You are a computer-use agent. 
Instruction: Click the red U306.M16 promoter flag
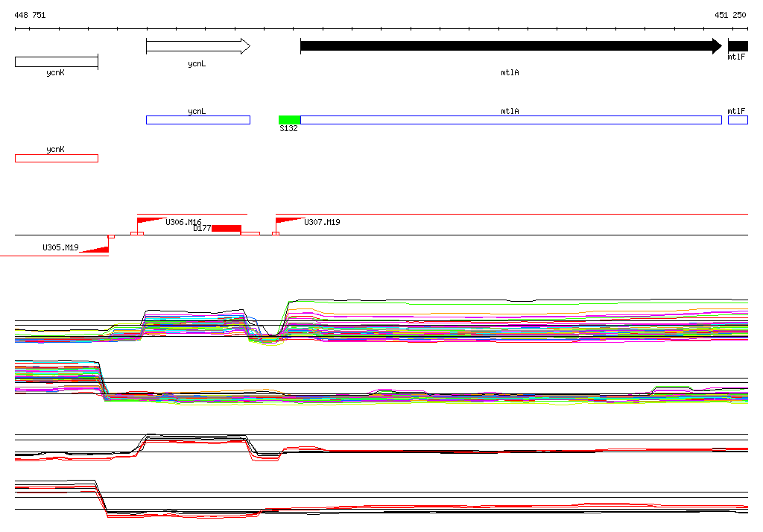(151, 221)
